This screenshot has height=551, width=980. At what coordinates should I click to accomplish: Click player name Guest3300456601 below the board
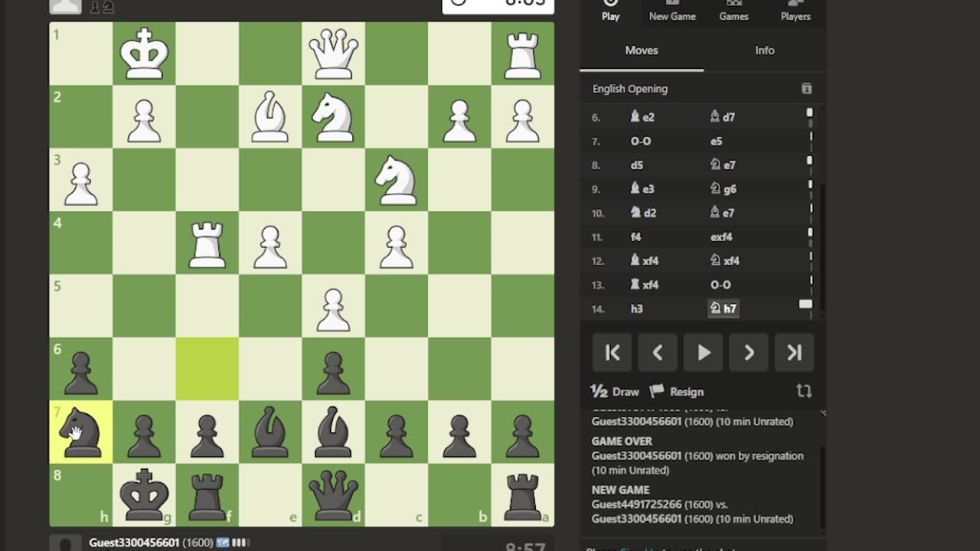134,543
